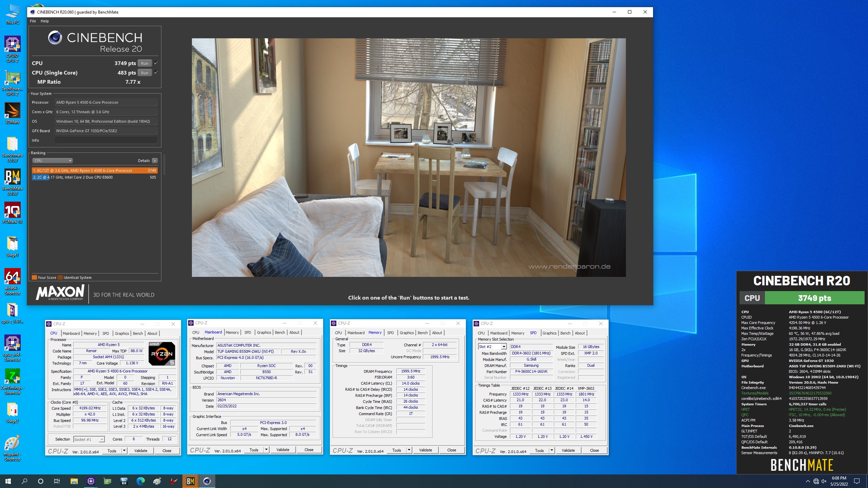Click the muted volume tray icon
Image resolution: width=868 pixels, height=488 pixels.
(x=824, y=481)
